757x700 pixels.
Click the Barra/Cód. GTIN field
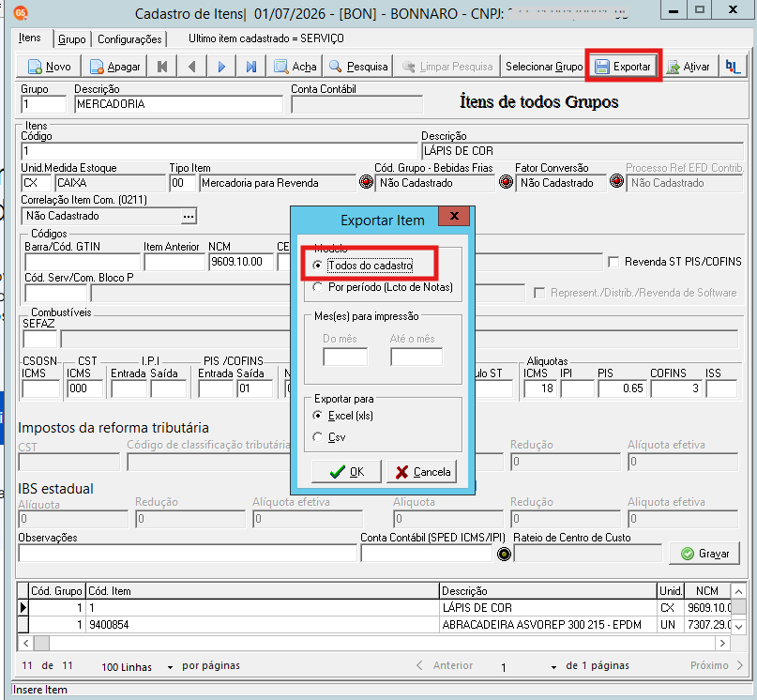coord(83,262)
